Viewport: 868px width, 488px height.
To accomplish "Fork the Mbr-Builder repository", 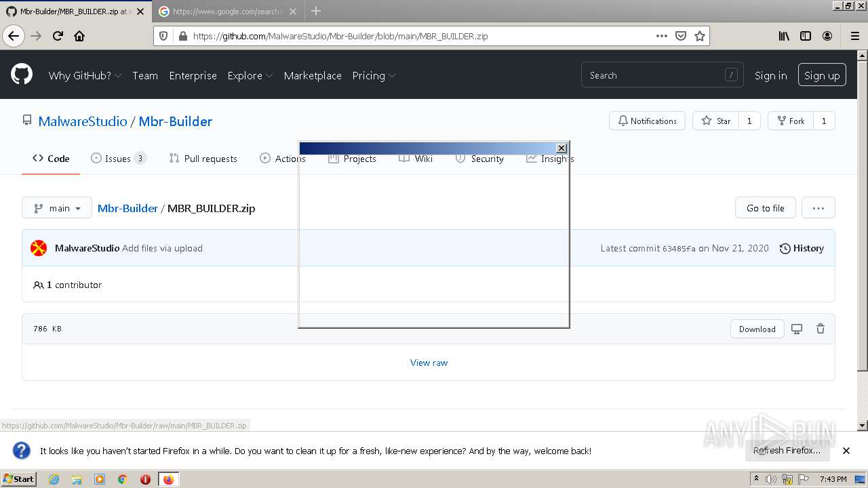I will point(790,121).
